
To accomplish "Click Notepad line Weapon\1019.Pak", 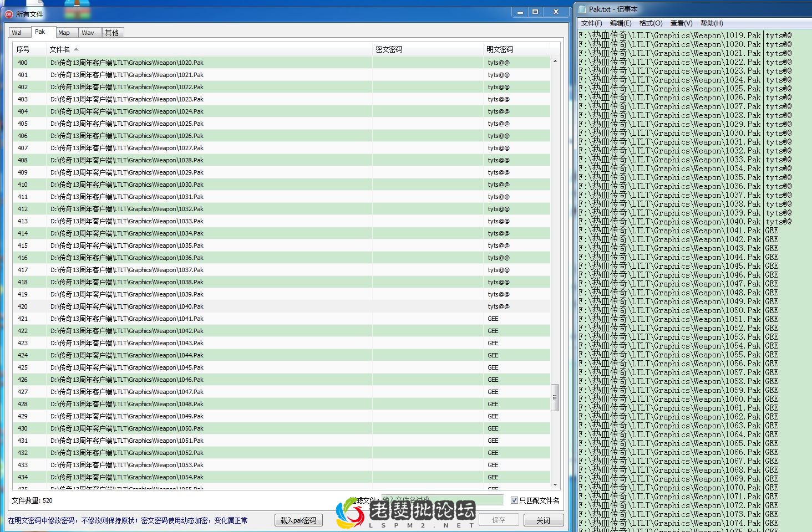I will click(x=685, y=35).
